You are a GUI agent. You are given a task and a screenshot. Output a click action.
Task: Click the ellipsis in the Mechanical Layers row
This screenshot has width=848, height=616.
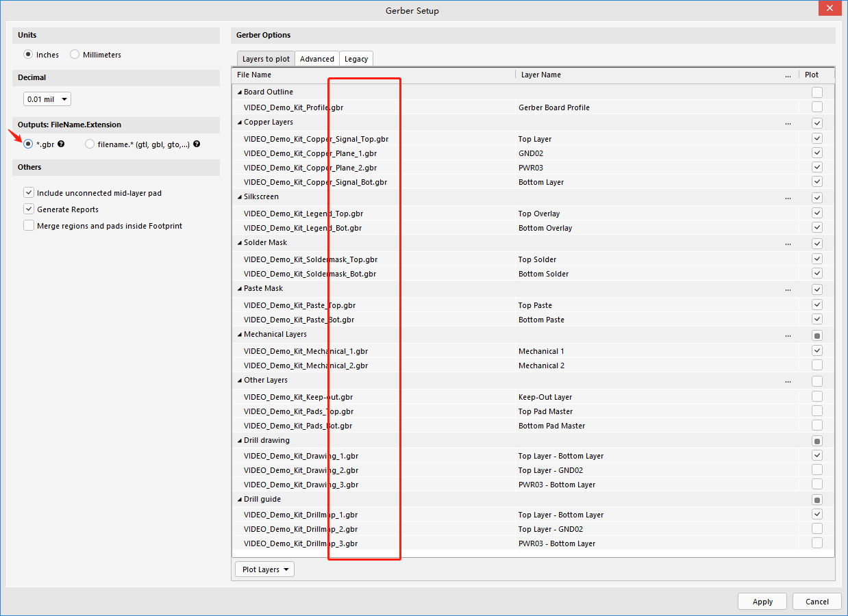pyautogui.click(x=788, y=335)
